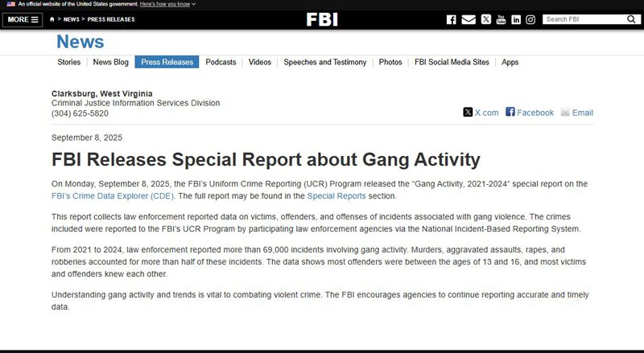Expand "Here's how you know" disclosure
This screenshot has width=644, height=353.
tap(167, 4)
